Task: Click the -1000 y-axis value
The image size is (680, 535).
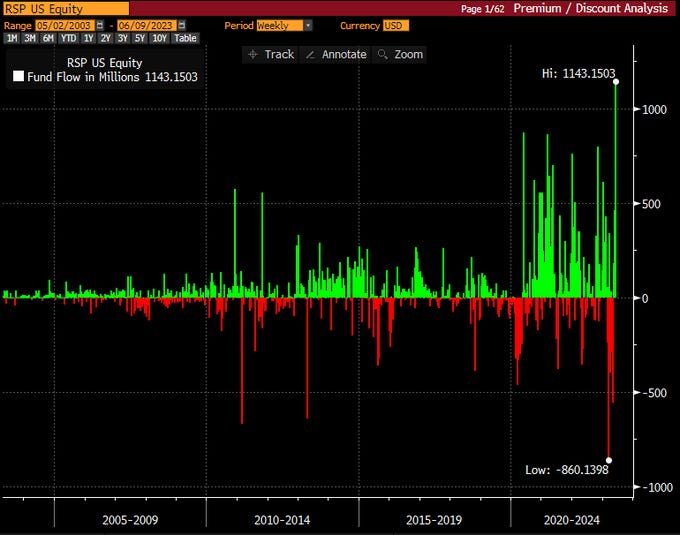Action: click(x=657, y=488)
